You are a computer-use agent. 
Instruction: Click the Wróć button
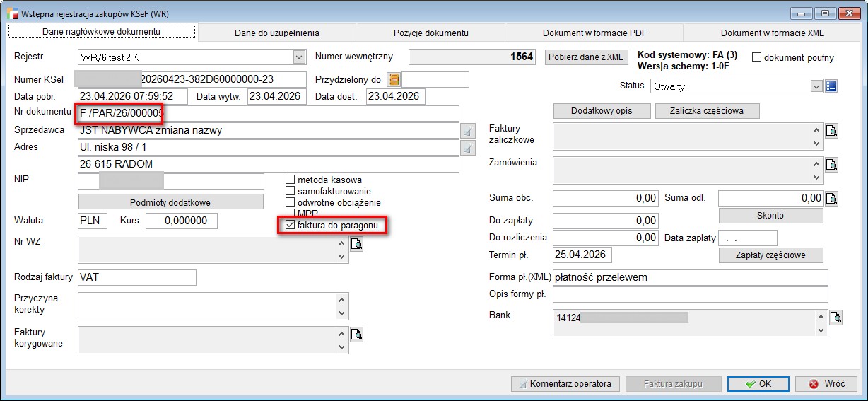826,384
